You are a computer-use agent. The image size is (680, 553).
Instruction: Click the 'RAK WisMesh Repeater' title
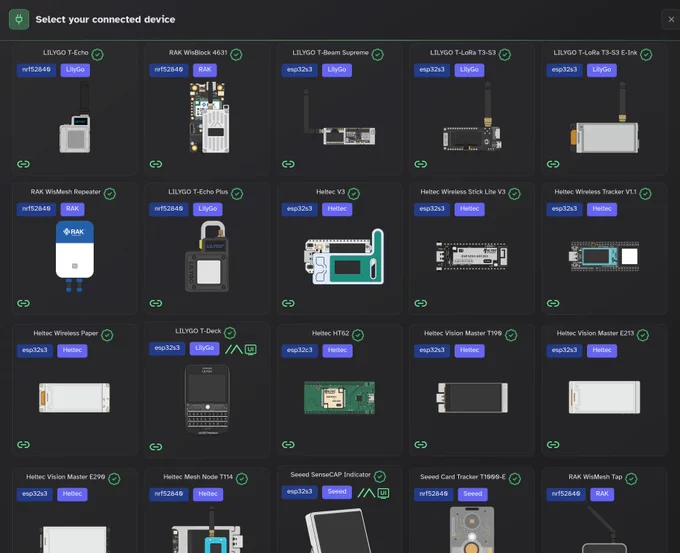[65, 192]
